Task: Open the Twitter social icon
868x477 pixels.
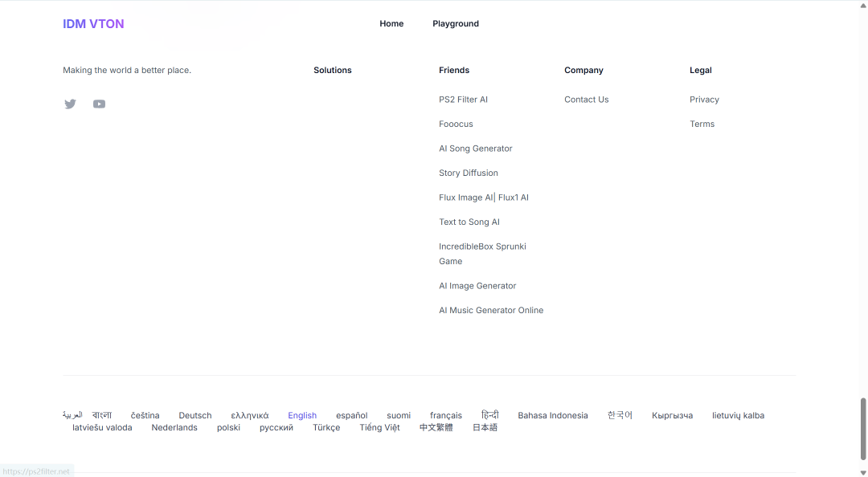Action: tap(70, 104)
